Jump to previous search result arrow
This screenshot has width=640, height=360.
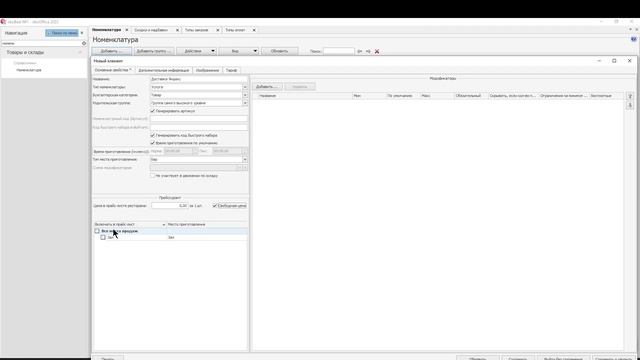click(x=360, y=51)
